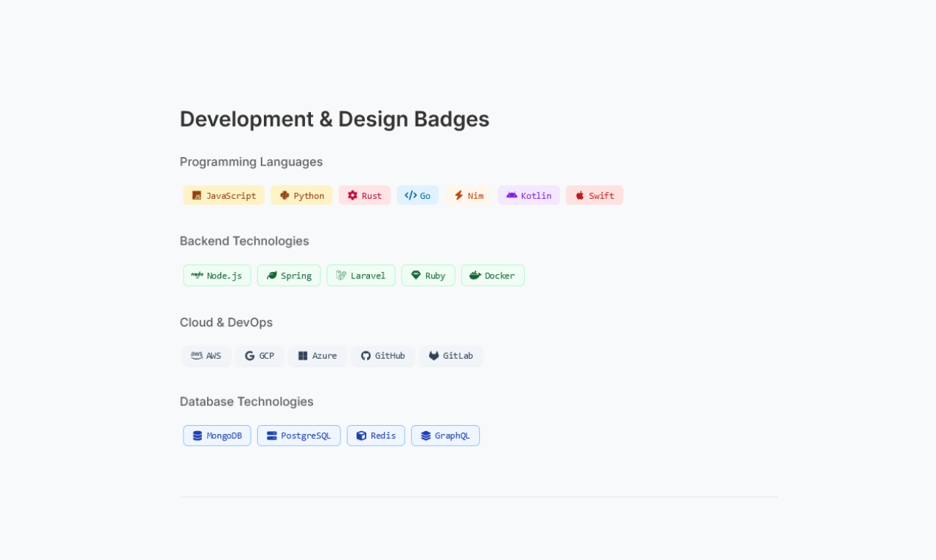
Task: Click the Development & Design Badges heading
Action: pos(335,119)
